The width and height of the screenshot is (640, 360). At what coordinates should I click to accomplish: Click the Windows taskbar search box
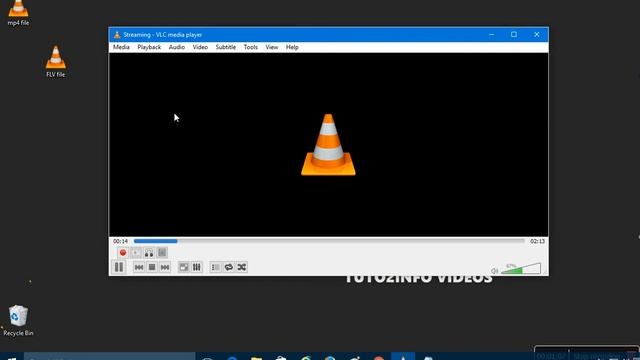(x=109, y=356)
